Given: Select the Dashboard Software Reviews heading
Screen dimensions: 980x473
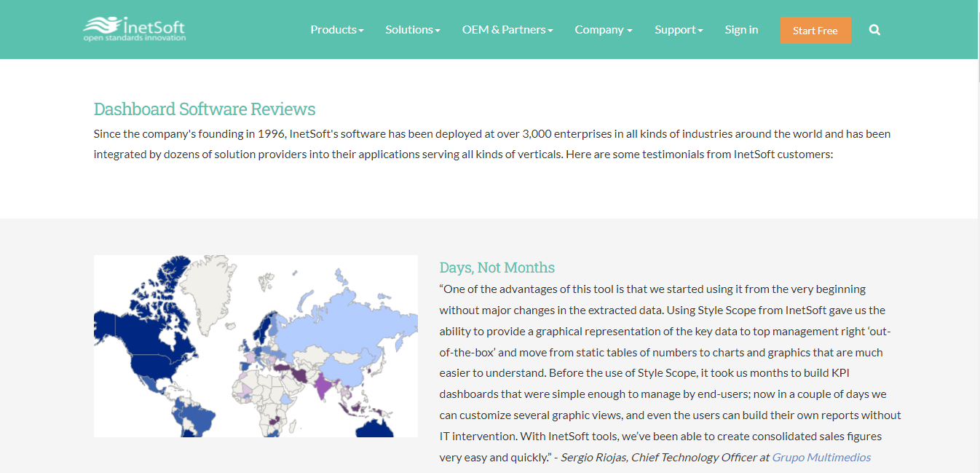Looking at the screenshot, I should 205,109.
